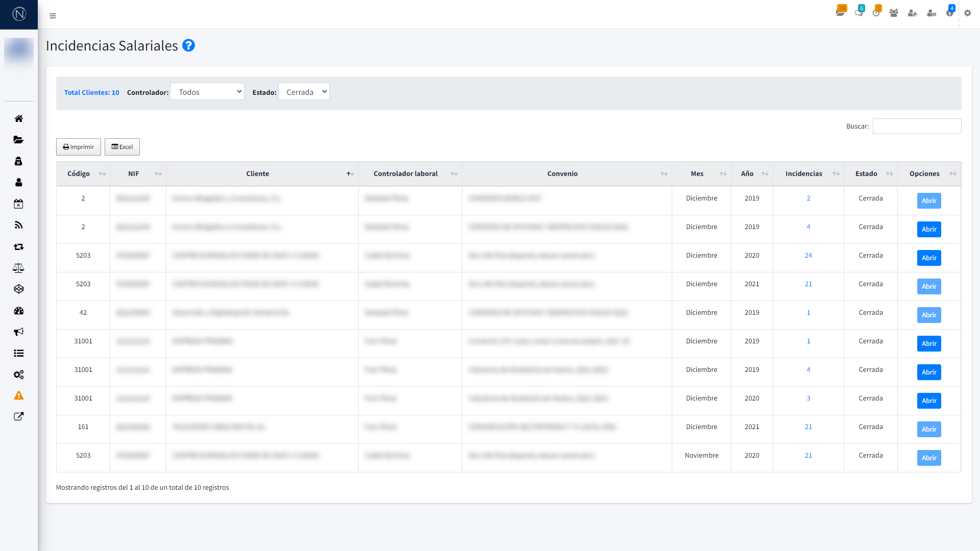
Task: Click the blue help question mark icon
Action: 188,45
